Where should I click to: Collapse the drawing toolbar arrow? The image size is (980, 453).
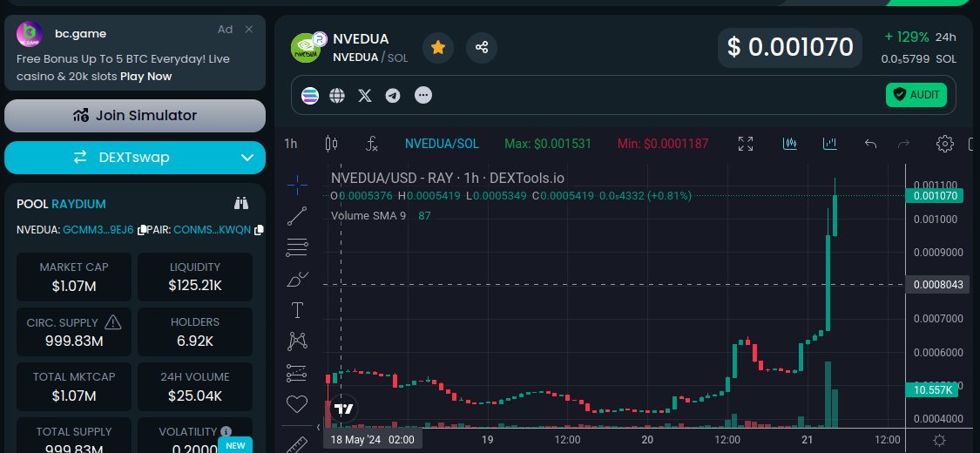[318, 428]
